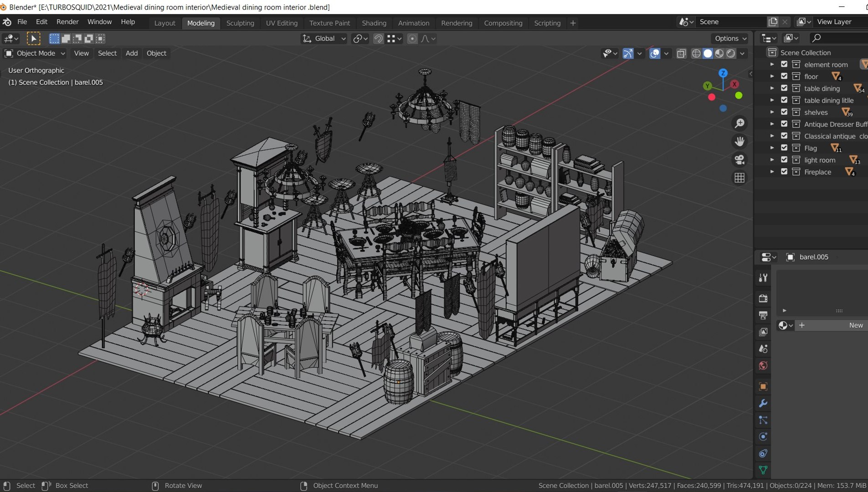The width and height of the screenshot is (868, 492).
Task: Open the viewport View menu
Action: [81, 53]
